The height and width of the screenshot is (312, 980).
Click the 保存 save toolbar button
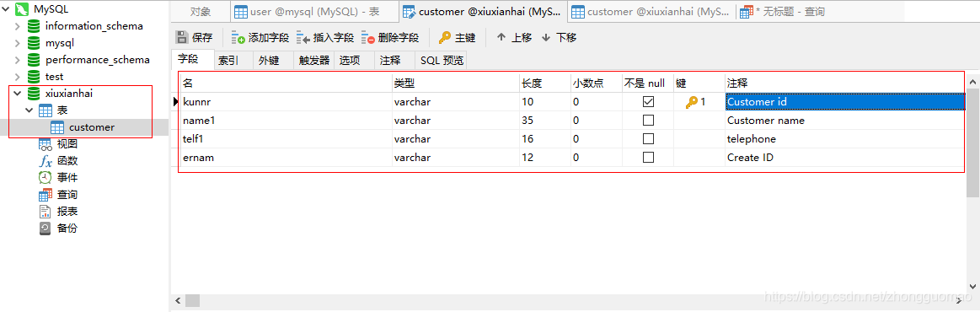click(195, 37)
